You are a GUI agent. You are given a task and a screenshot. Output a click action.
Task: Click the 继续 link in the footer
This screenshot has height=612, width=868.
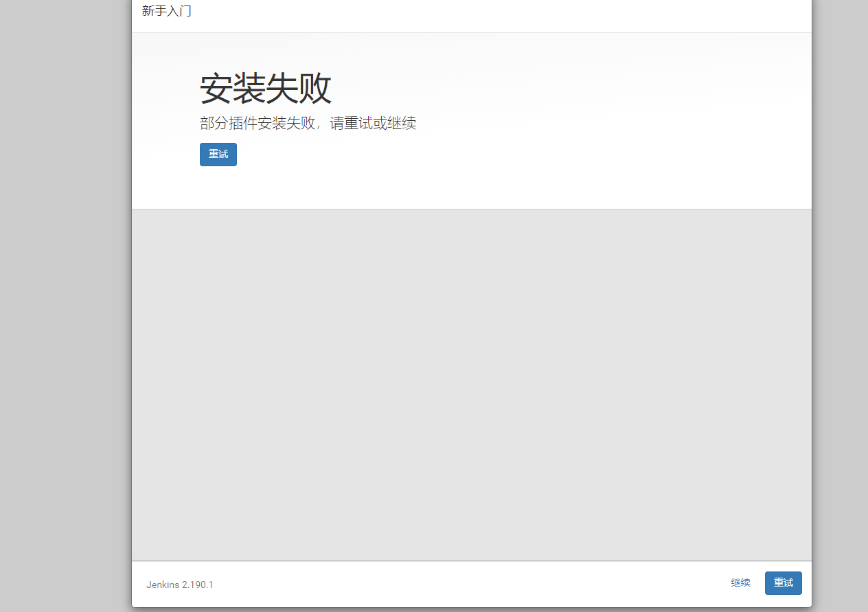[x=740, y=583]
